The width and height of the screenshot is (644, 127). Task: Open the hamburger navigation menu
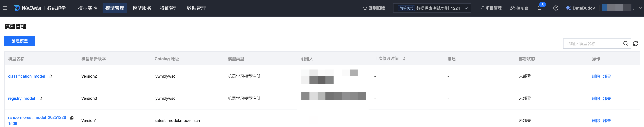[x=5, y=8]
